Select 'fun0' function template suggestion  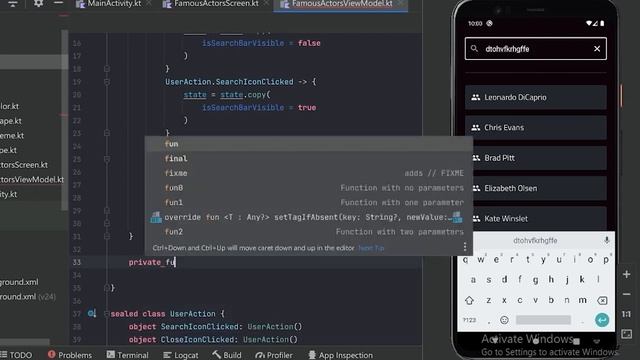pyautogui.click(x=309, y=188)
